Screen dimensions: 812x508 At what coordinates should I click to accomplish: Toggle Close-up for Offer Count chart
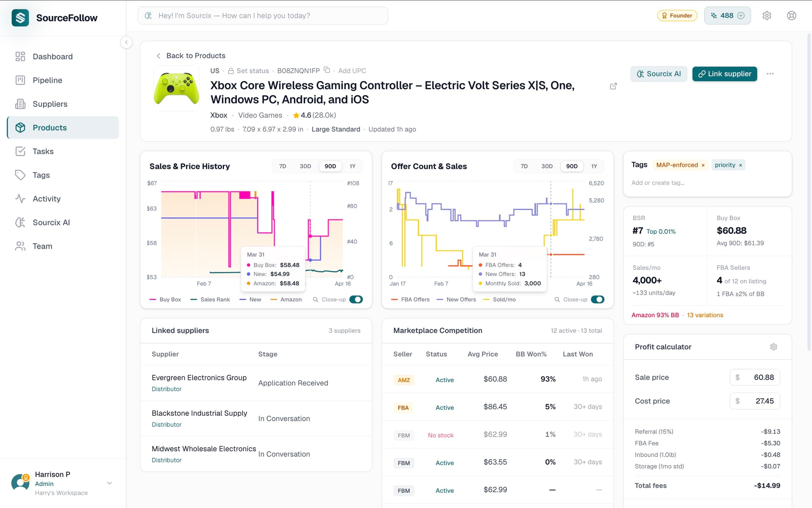coord(598,299)
